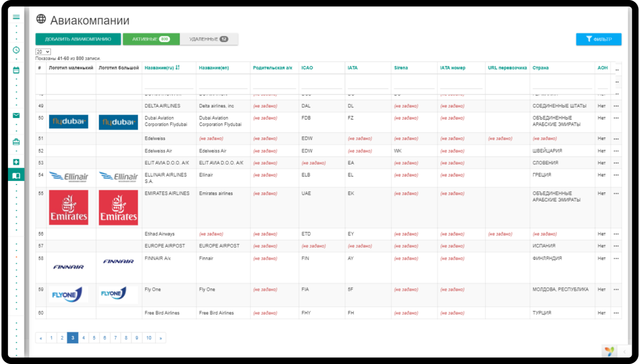Image resolution: width=640 pixels, height=364 pixels.
Task: Sort table by Родительская а/к column
Action: [273, 68]
